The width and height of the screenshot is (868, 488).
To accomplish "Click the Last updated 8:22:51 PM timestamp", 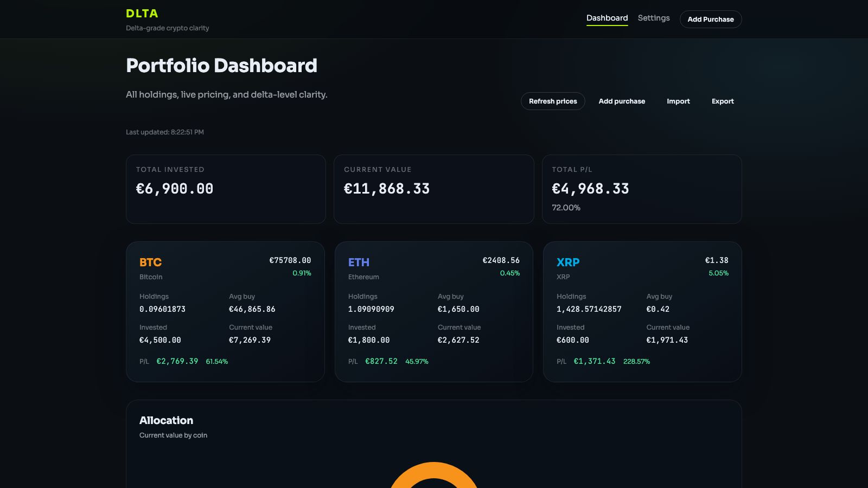I will [x=165, y=132].
